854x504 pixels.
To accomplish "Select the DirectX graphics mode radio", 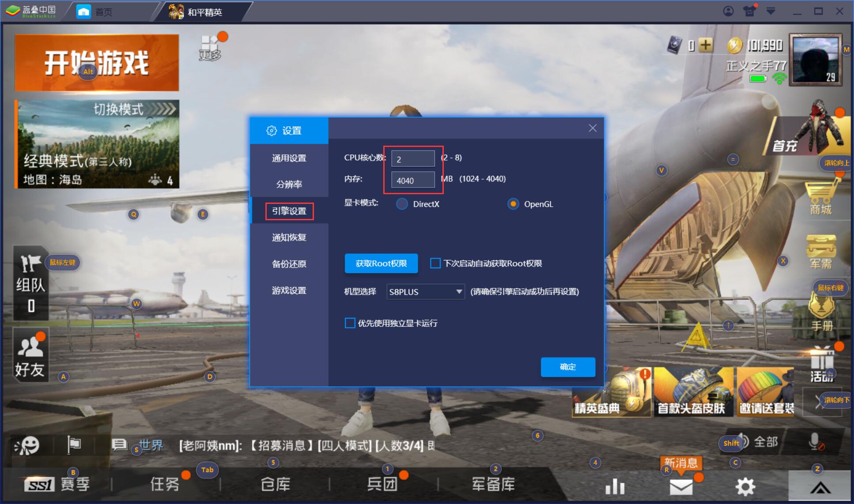I will (x=402, y=204).
